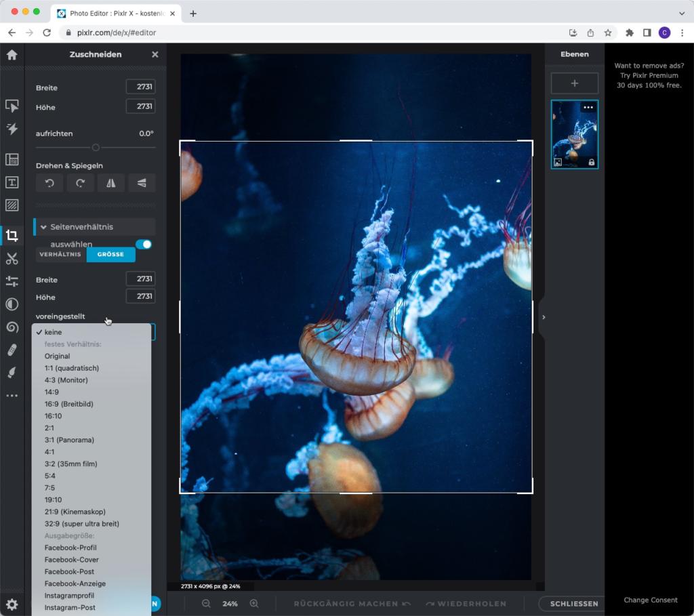This screenshot has width=694, height=616.
Task: Collapse the Seitenverhältnis section
Action: tap(43, 226)
